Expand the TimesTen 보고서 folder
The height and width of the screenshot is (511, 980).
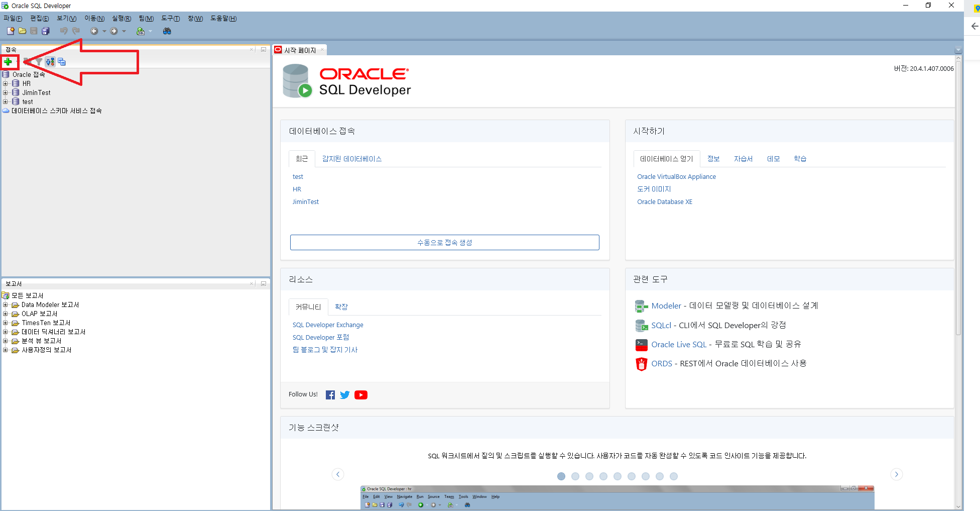click(6, 323)
